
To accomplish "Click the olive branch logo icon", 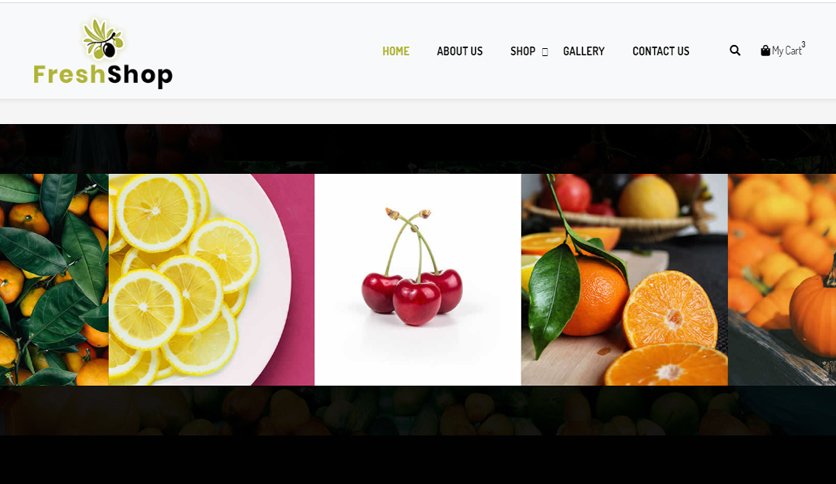I will (x=103, y=39).
